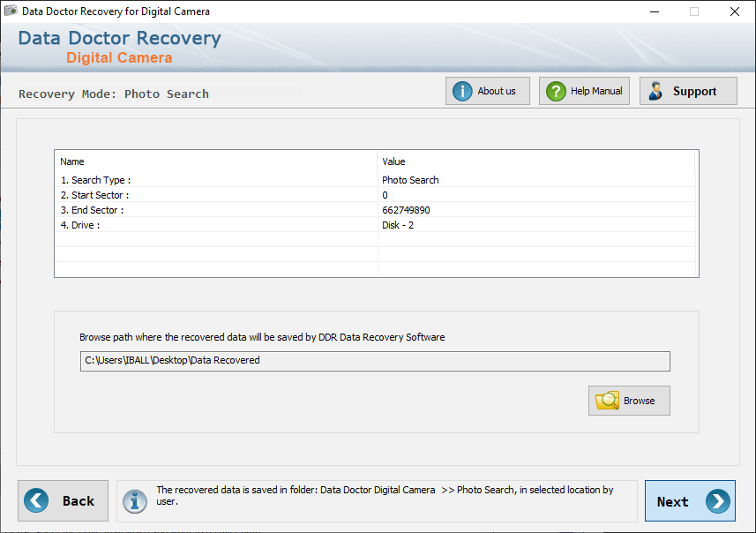Click the Value column header
756x533 pixels.
click(536, 161)
